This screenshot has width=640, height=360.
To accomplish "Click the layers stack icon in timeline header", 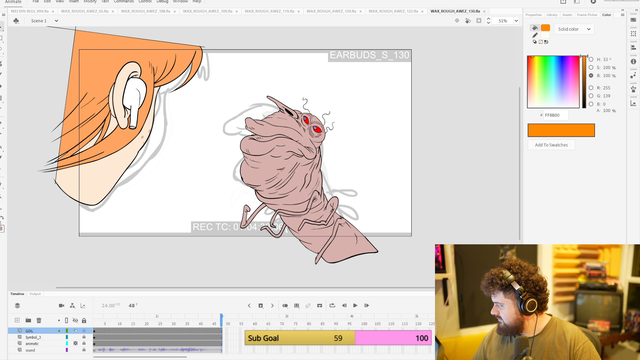I will pyautogui.click(x=17, y=305).
